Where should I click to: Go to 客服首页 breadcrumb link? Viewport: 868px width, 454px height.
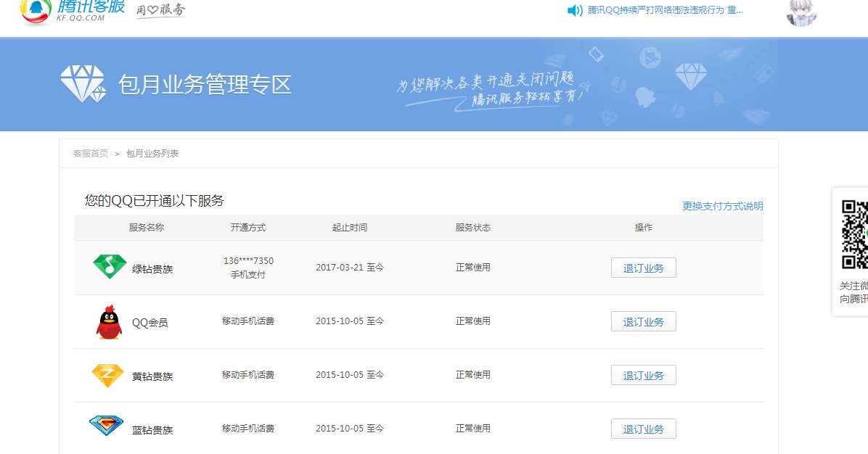(91, 154)
